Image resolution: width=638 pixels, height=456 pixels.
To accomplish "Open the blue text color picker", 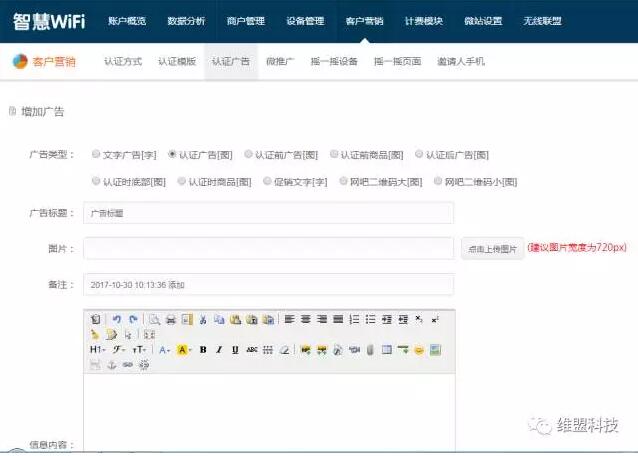I will 164,350.
